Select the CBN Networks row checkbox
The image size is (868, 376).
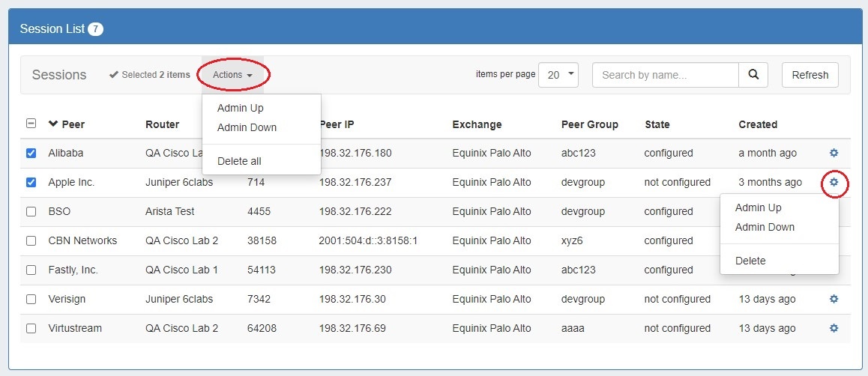(x=31, y=240)
